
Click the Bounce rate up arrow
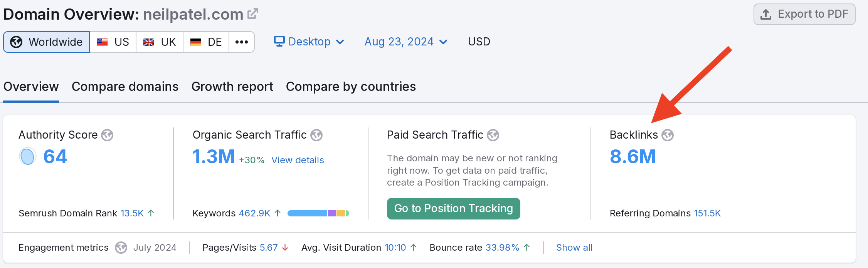pyautogui.click(x=527, y=248)
